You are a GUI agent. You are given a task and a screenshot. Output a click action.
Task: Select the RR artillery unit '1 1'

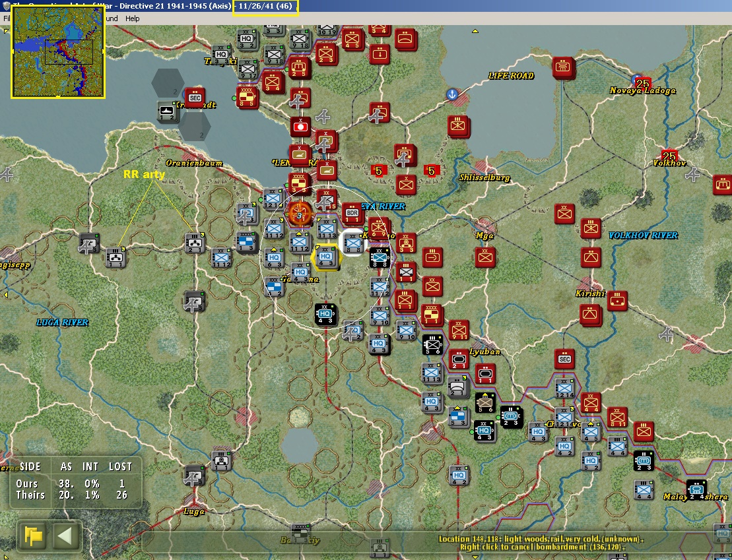tap(115, 258)
